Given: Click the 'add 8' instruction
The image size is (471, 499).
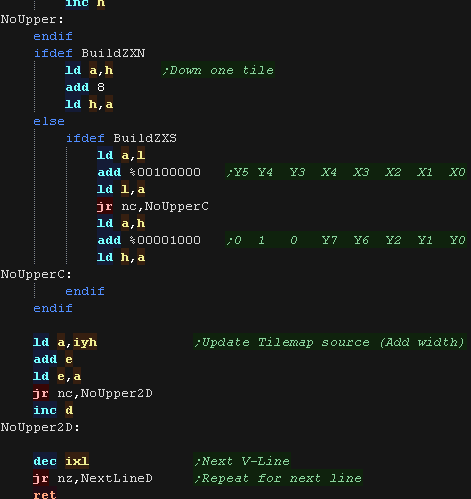Looking at the screenshot, I should coord(85,87).
